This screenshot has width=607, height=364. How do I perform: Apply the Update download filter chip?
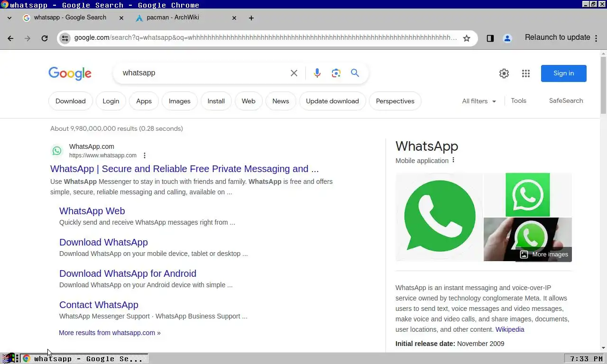click(x=332, y=101)
